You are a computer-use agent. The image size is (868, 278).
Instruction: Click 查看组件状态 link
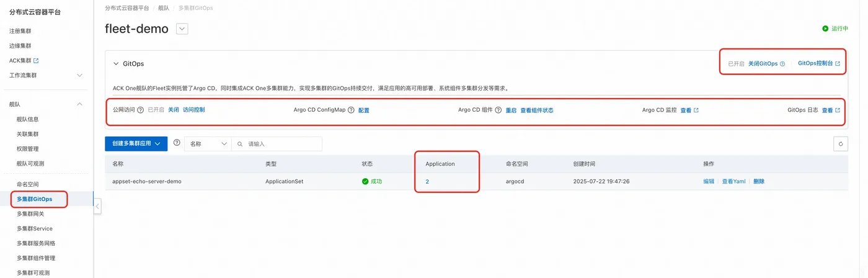(x=537, y=110)
